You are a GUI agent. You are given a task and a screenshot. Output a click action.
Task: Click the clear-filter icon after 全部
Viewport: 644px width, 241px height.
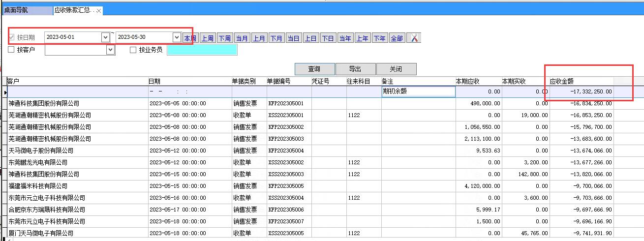pyautogui.click(x=414, y=38)
